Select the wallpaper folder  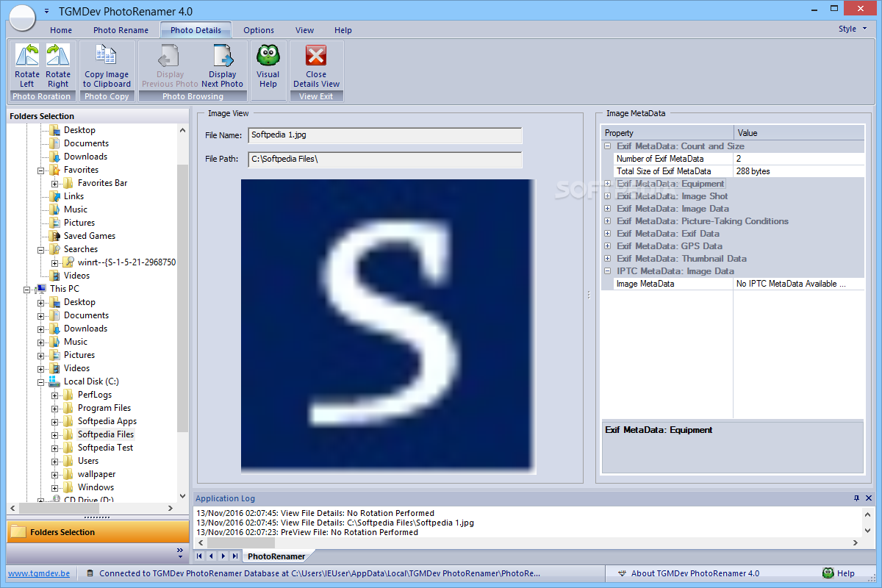coord(96,474)
